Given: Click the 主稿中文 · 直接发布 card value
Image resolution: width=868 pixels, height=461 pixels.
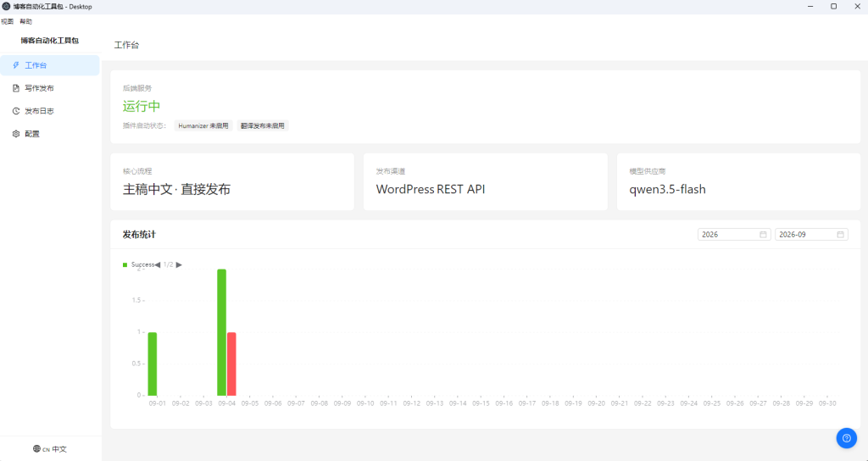Looking at the screenshot, I should pos(176,189).
